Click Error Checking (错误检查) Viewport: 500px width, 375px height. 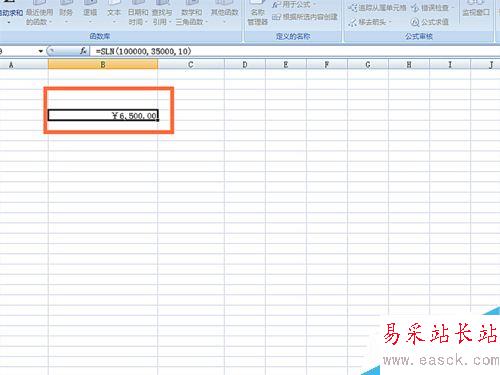coord(432,8)
